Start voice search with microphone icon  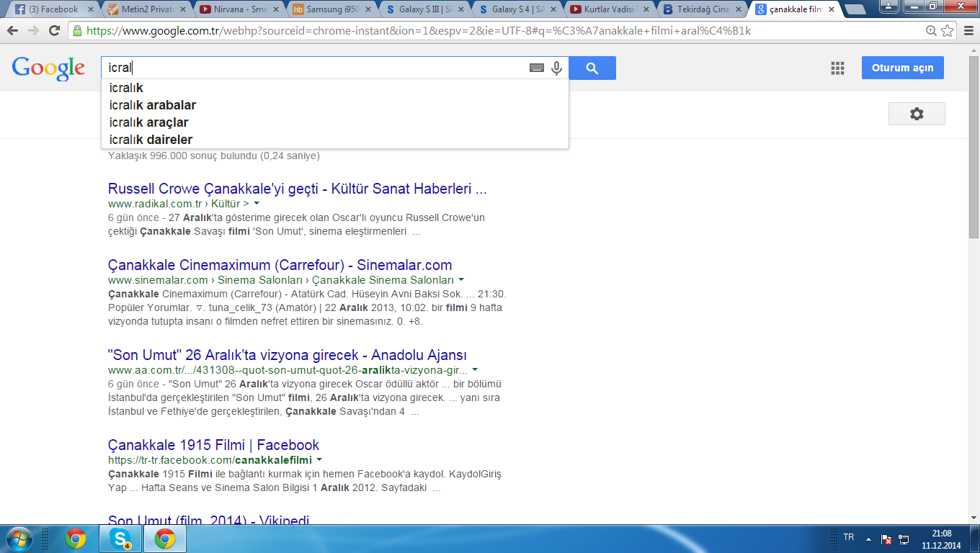556,68
